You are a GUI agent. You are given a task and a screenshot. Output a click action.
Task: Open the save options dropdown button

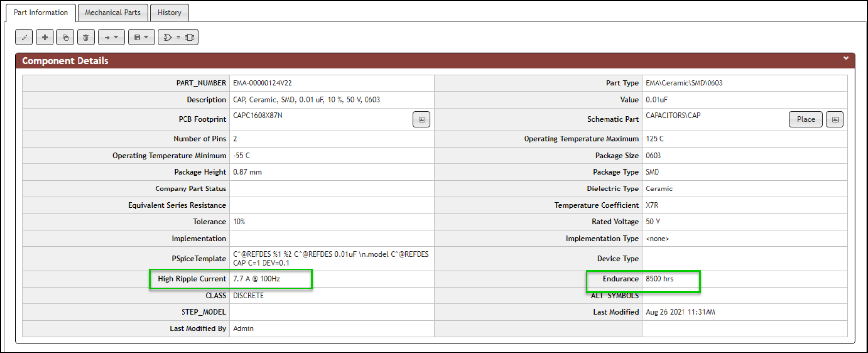[x=141, y=37]
